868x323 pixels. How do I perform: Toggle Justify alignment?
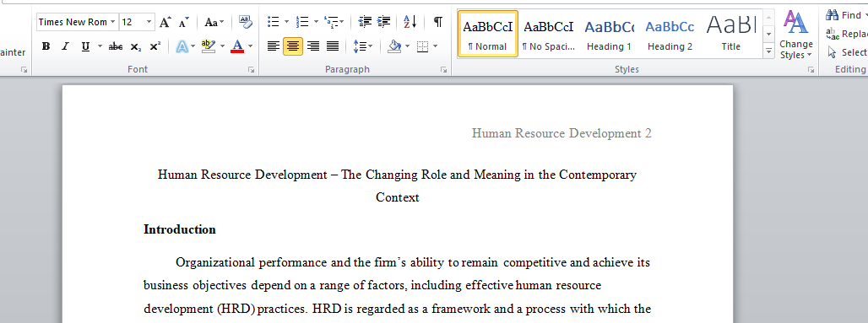pos(333,46)
